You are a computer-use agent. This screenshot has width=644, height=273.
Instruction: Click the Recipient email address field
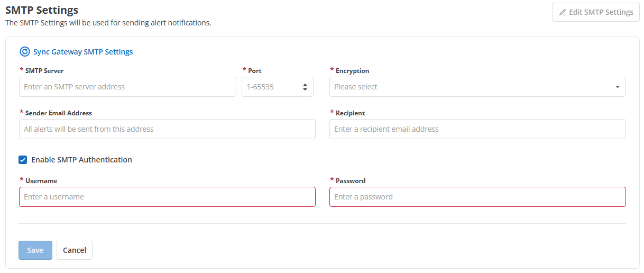coord(477,129)
